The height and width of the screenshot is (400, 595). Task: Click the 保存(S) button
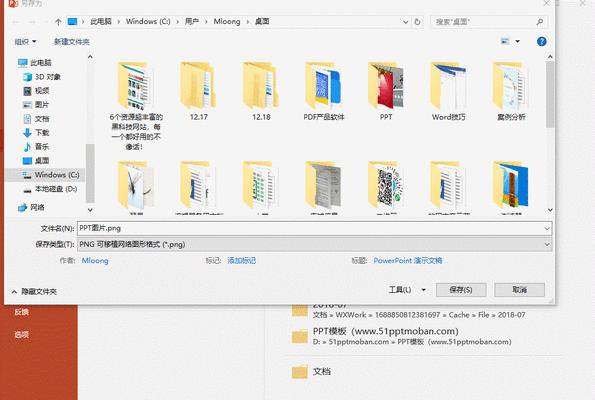(x=461, y=290)
